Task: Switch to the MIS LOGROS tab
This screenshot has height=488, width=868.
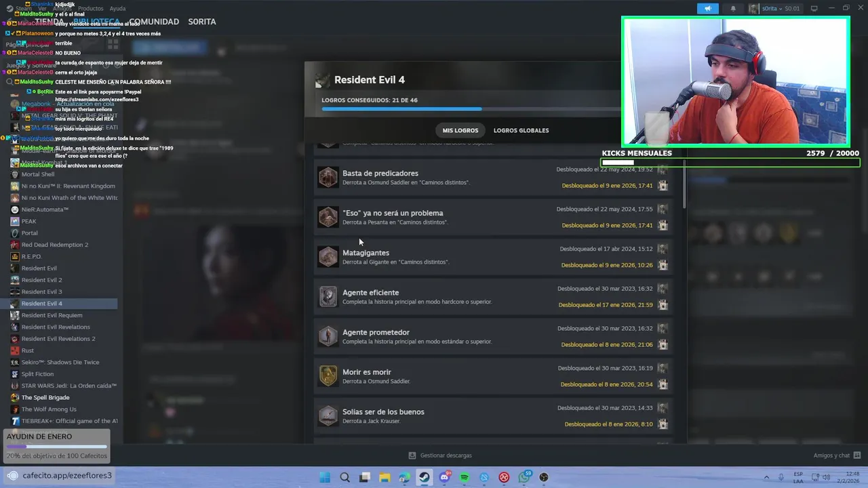Action: 460,130
